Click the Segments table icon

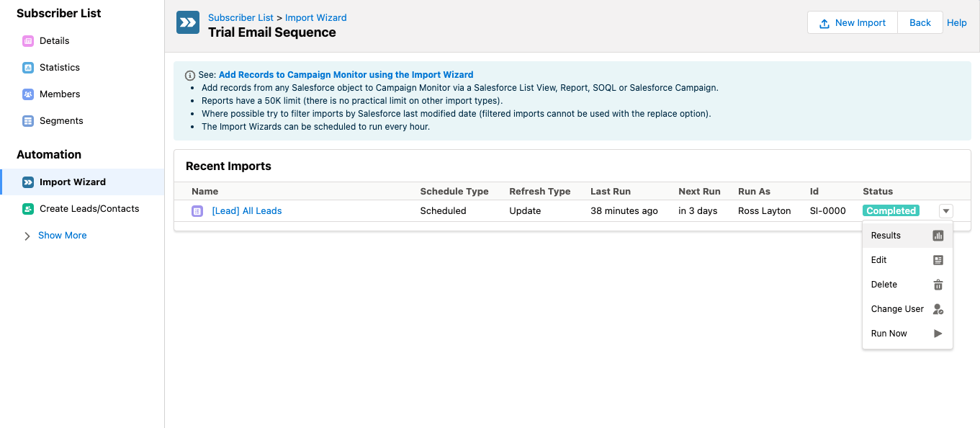(28, 121)
